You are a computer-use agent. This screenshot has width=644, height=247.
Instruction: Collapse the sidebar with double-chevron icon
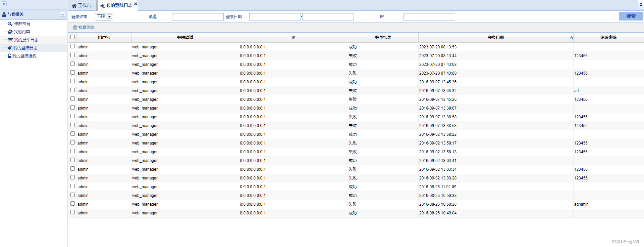click(4, 4)
